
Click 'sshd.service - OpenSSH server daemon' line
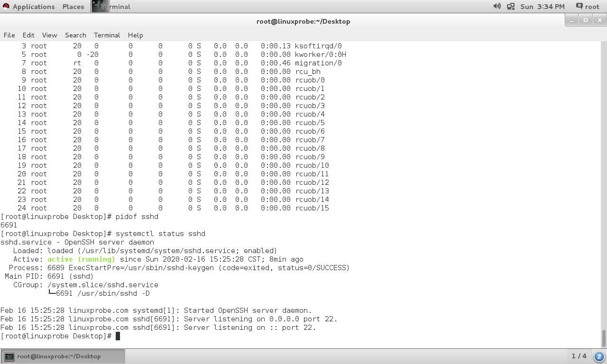77,242
